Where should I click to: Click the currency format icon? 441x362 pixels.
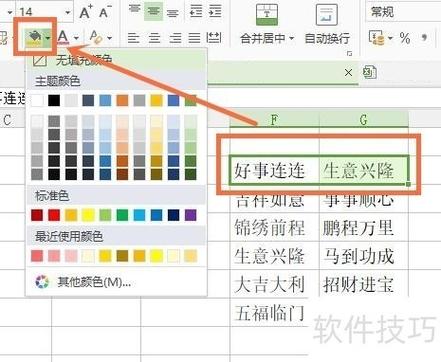[x=376, y=37]
